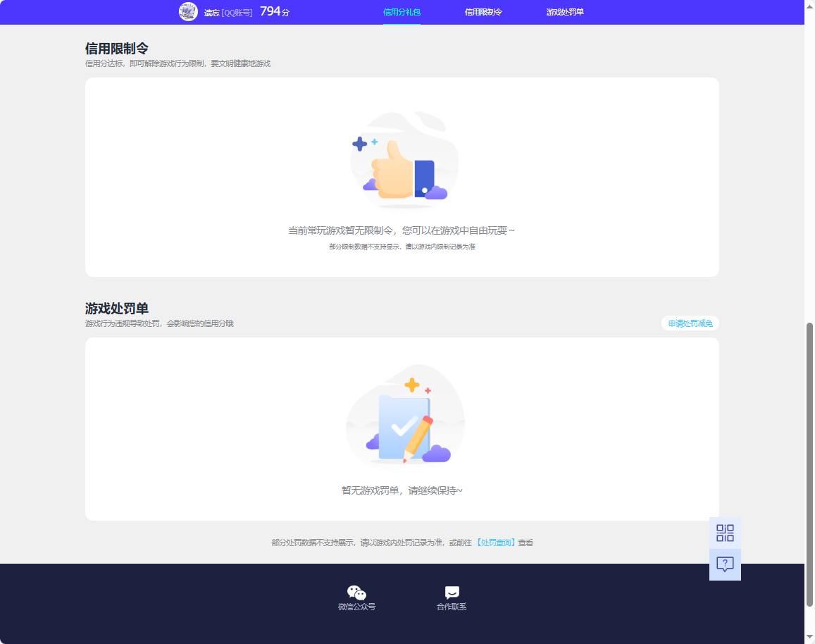Open the 【处罚查询】 link
This screenshot has height=644, width=815.
[496, 543]
